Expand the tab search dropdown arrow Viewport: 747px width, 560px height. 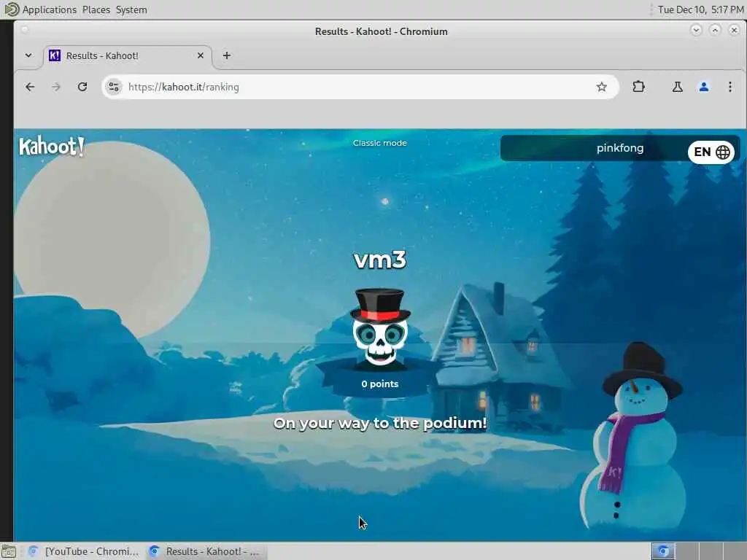(x=28, y=55)
